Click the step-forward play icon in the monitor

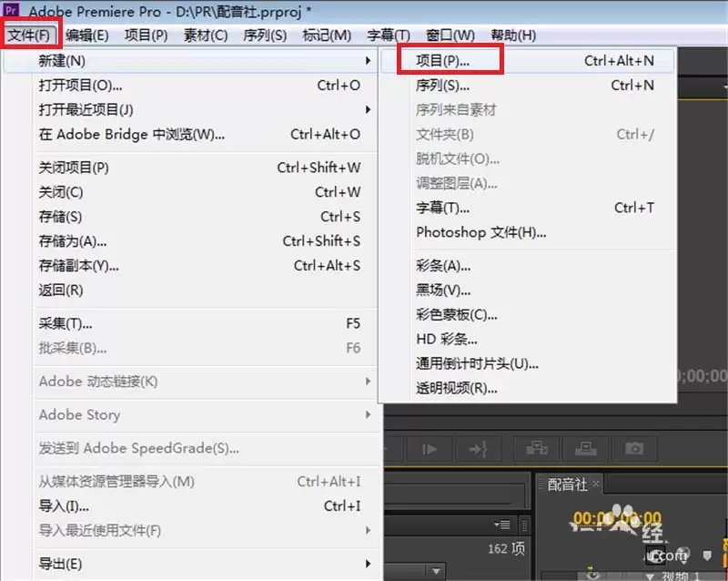tap(430, 449)
